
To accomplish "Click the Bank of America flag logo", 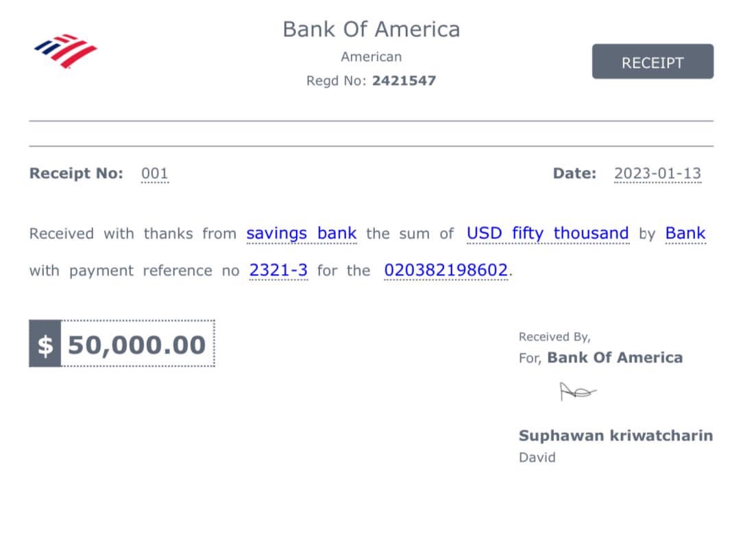I will click(66, 50).
